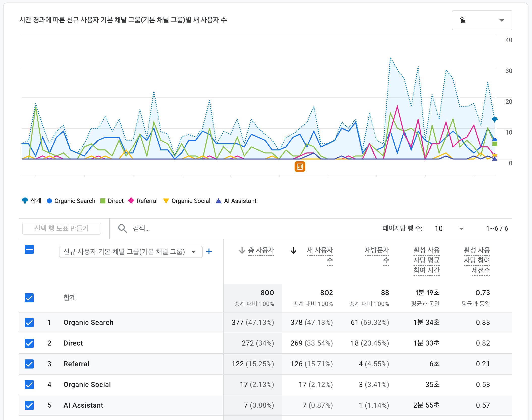Click the Referral legend pink diamond
This screenshot has width=532, height=420.
pos(131,201)
